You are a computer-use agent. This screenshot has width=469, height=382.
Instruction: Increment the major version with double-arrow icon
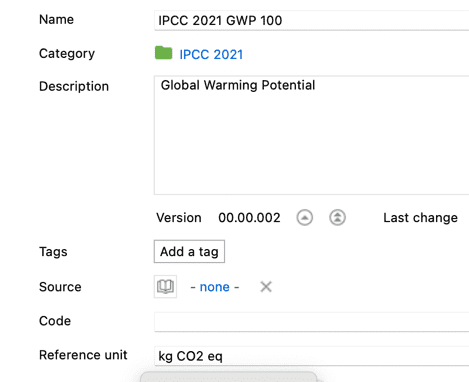337,218
